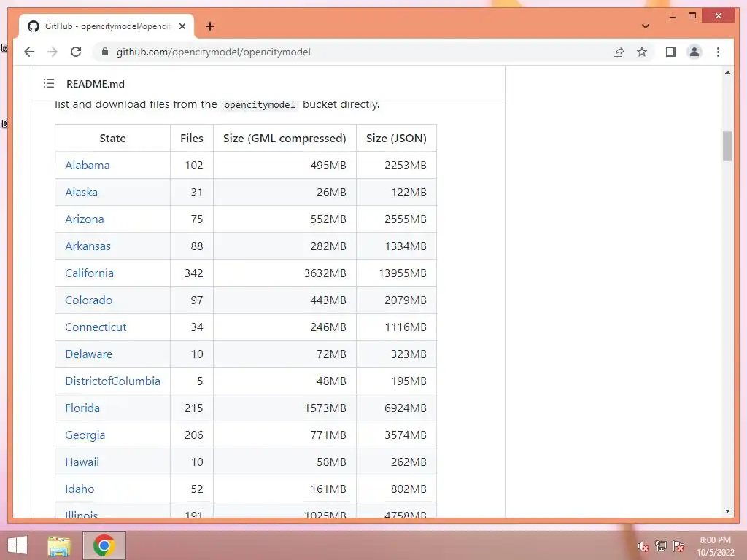747x560 pixels.
Task: Open the Chrome profile avatar menu
Action: click(x=694, y=52)
